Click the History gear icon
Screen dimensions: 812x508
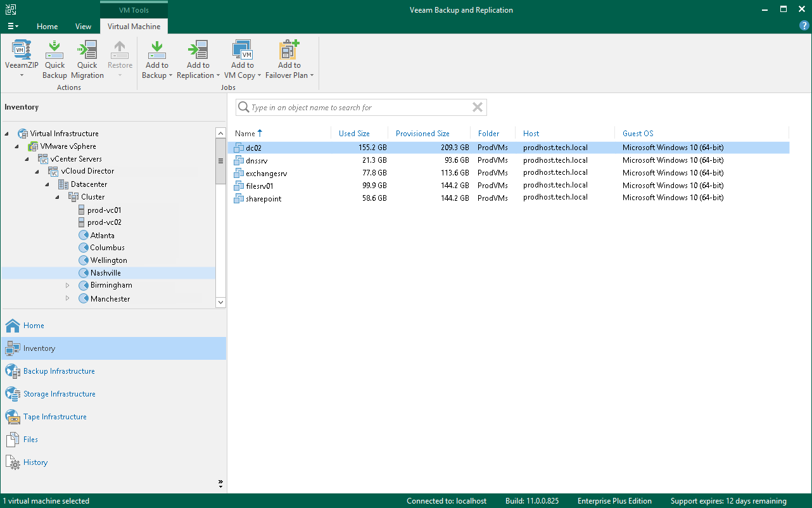[x=13, y=462]
